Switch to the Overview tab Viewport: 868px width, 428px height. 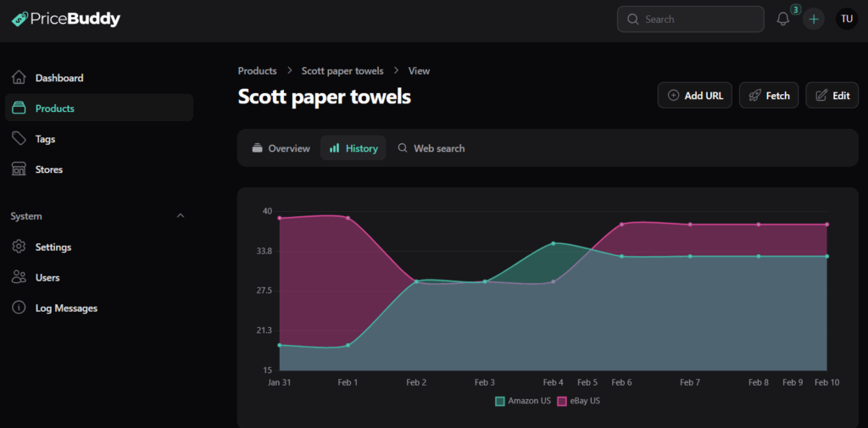click(x=281, y=148)
